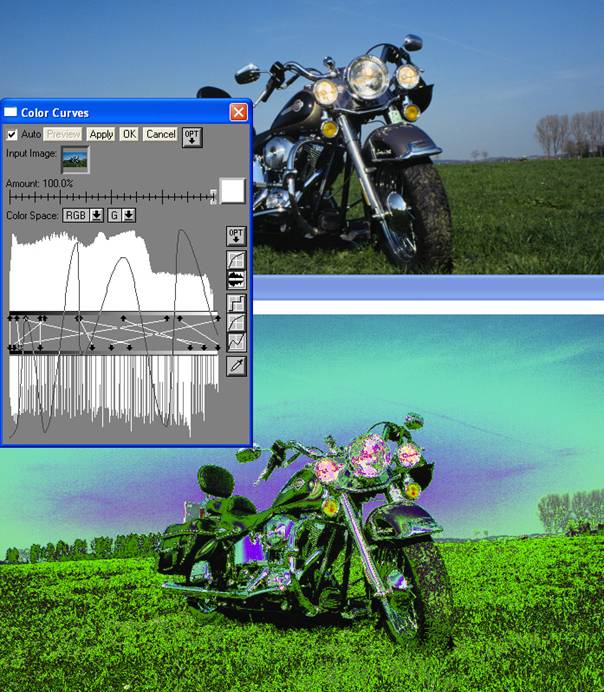The image size is (604, 692).
Task: Select the hollow curve marker in upper row
Action: pyautogui.click(x=26, y=318)
